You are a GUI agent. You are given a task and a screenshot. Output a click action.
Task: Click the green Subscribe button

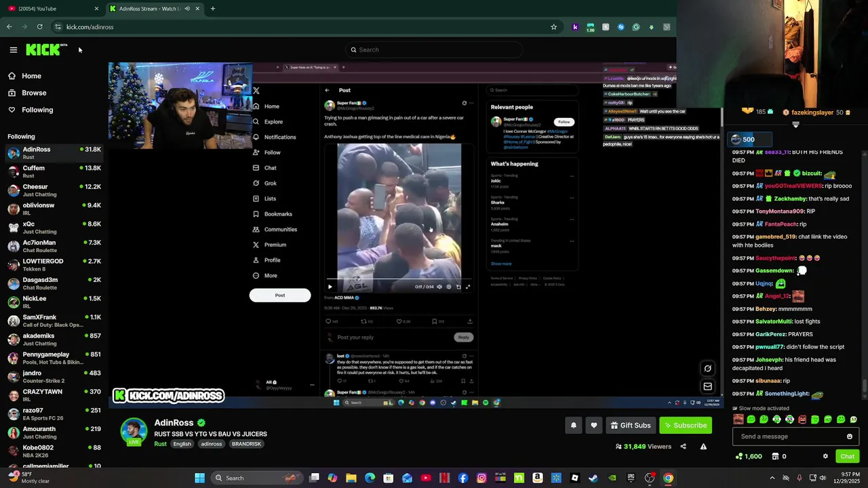685,425
